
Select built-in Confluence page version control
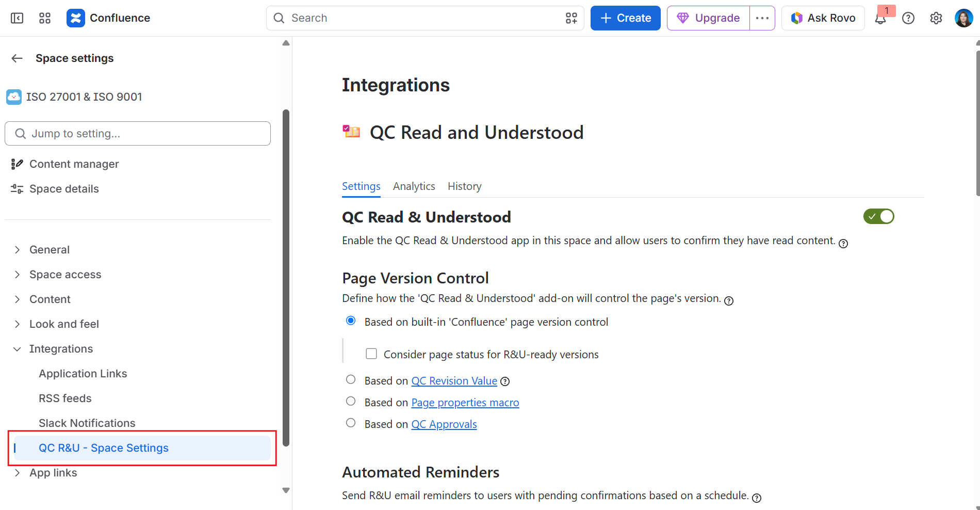(351, 321)
